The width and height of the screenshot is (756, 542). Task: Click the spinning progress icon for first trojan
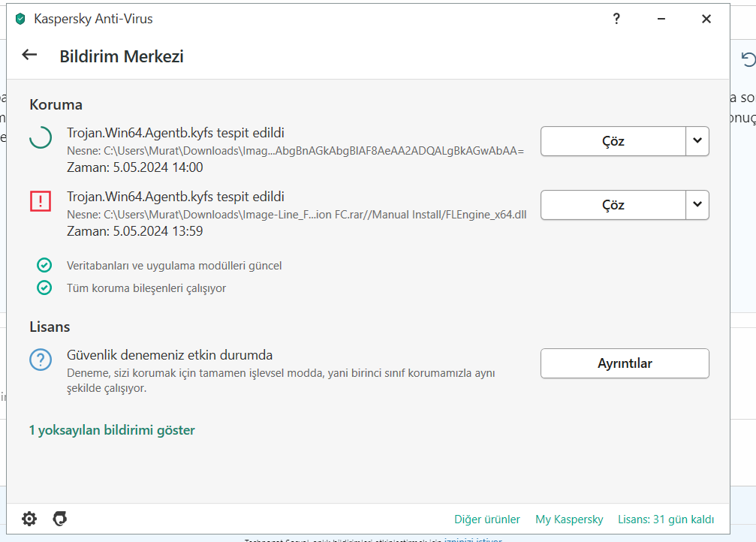41,137
